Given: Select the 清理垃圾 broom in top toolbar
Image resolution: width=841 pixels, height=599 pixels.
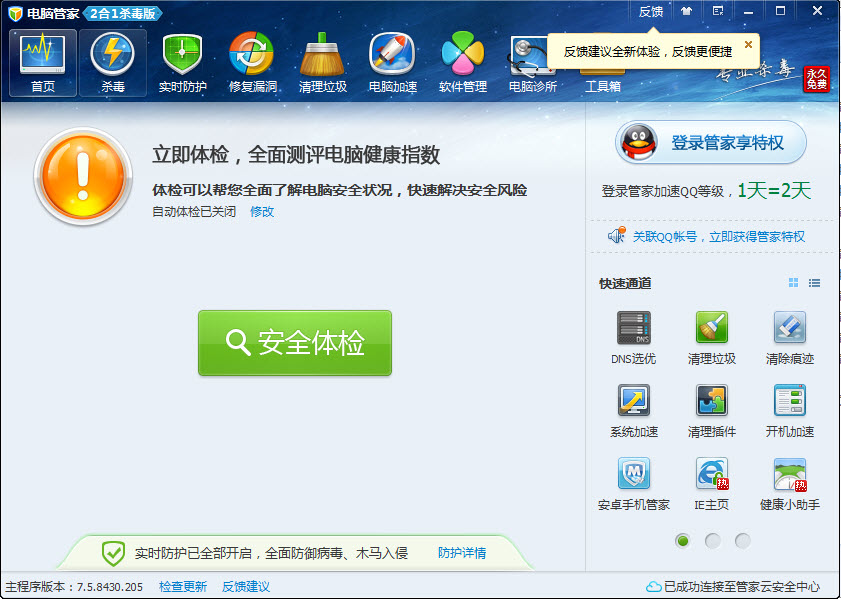Looking at the screenshot, I should [322, 63].
